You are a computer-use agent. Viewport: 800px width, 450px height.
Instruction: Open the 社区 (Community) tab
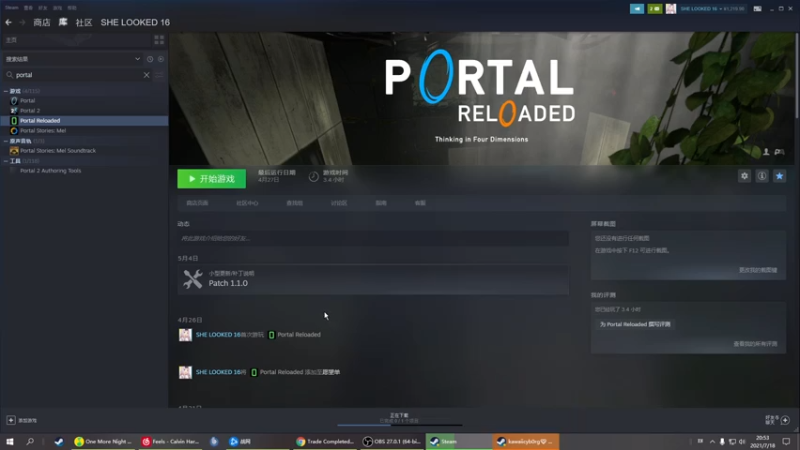pos(84,22)
